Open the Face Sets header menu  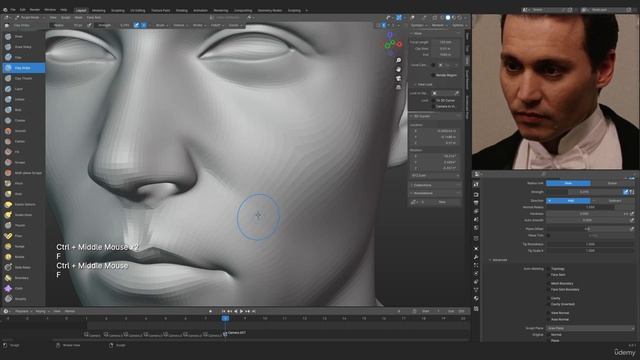click(94, 18)
